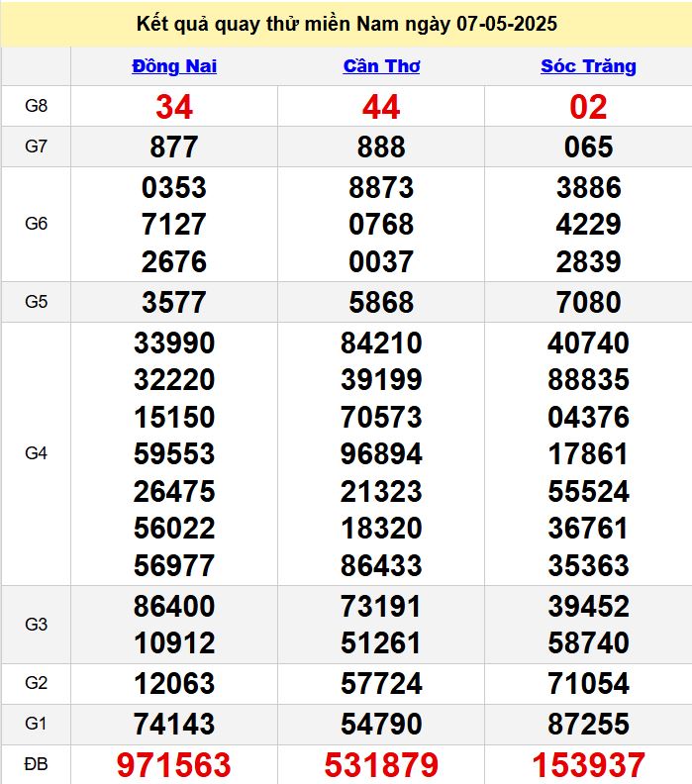Click G3 result 51261

pos(381,642)
